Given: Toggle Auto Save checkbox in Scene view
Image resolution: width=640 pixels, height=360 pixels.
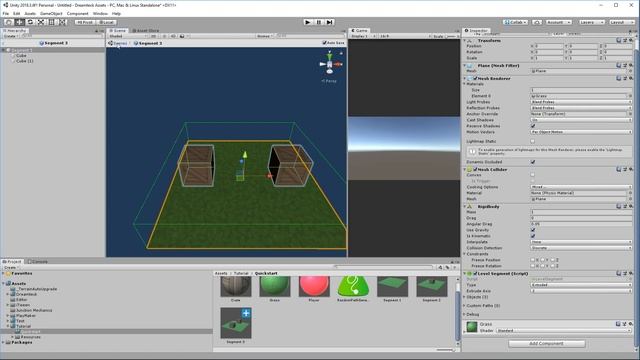Looking at the screenshot, I should point(324,43).
